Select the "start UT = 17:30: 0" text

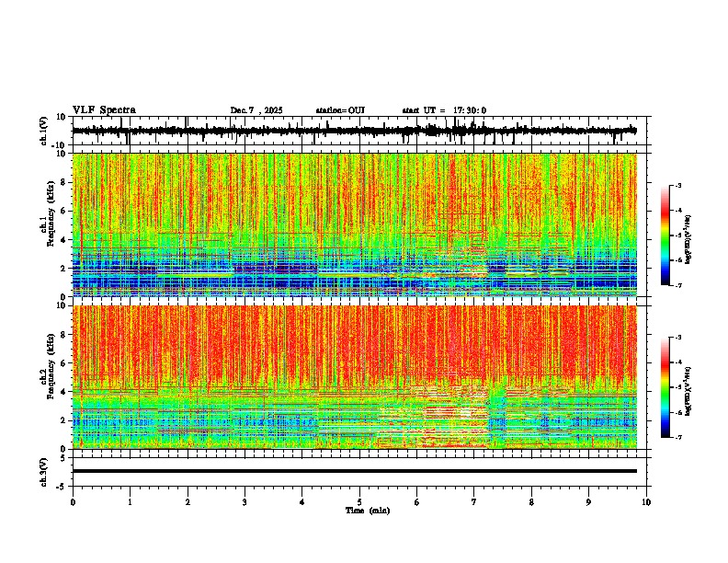tap(444, 110)
